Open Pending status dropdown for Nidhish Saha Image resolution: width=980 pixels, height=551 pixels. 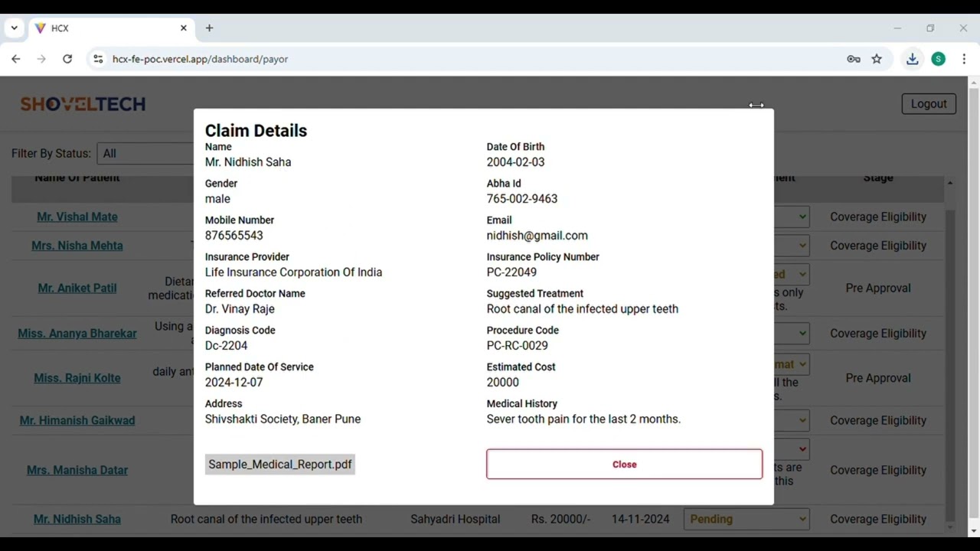tap(746, 519)
